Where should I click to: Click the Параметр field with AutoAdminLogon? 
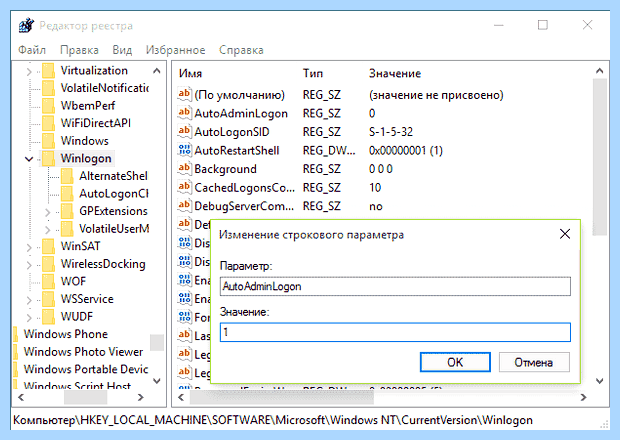pyautogui.click(x=395, y=286)
